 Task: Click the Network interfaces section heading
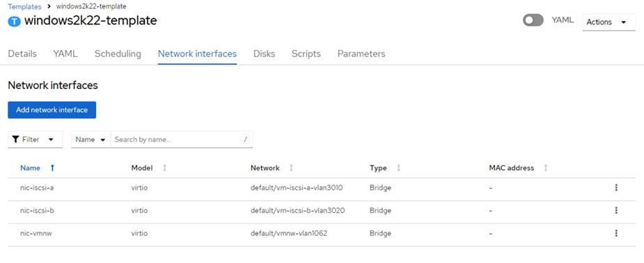click(x=53, y=86)
